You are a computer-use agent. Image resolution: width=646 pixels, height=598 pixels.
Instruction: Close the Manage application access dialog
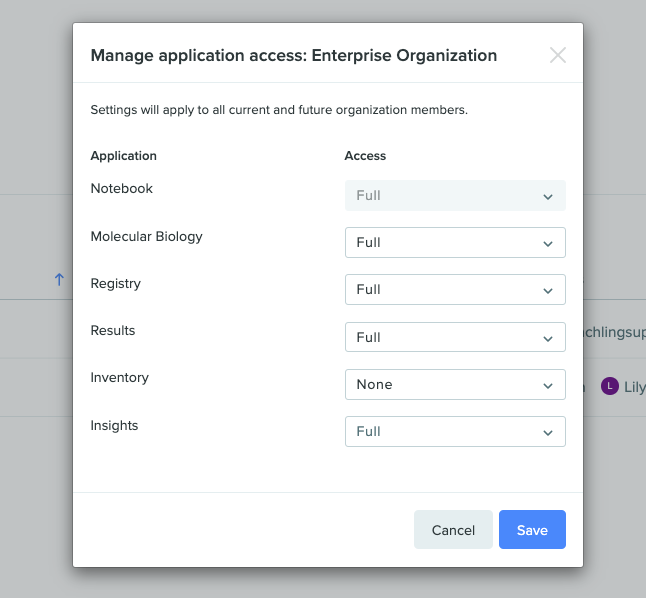click(558, 55)
